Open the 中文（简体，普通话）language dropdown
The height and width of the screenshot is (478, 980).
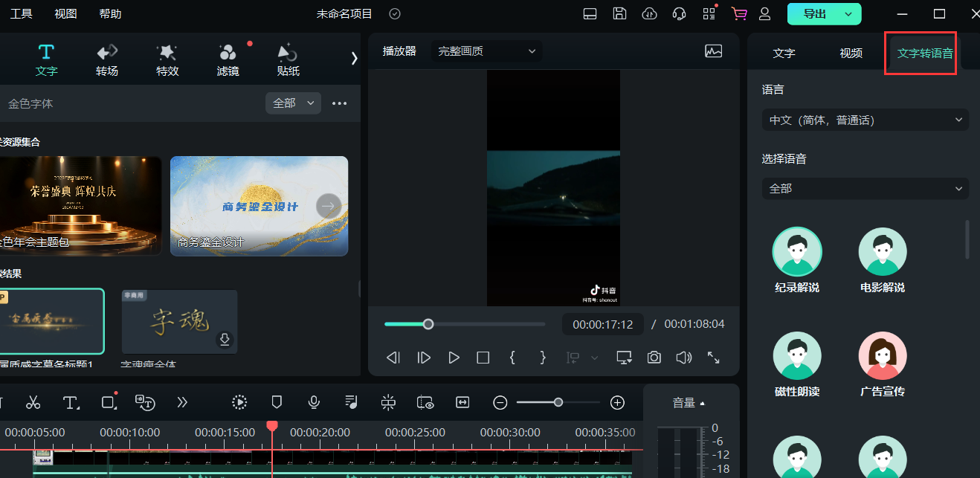[865, 120]
